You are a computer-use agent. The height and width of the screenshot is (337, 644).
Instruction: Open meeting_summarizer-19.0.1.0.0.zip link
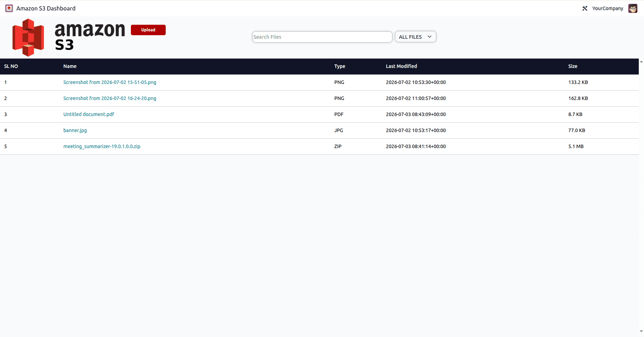point(102,146)
